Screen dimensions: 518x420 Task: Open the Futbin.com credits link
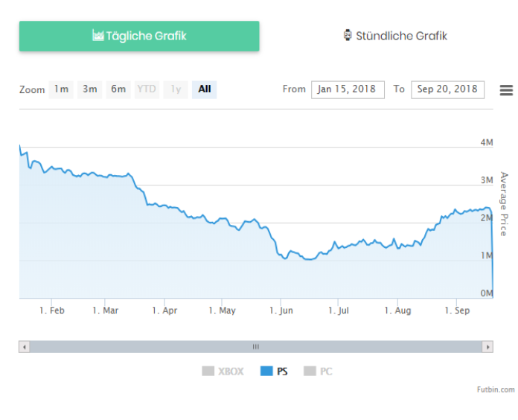(496, 389)
